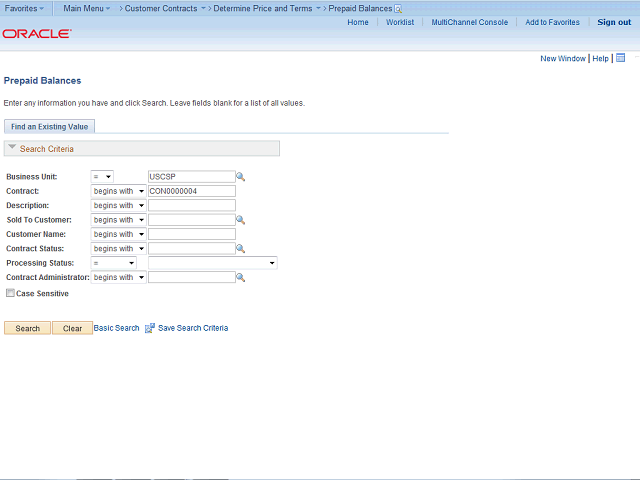This screenshot has width=640, height=480.
Task: Open the Worklist link
Action: coord(400,22)
